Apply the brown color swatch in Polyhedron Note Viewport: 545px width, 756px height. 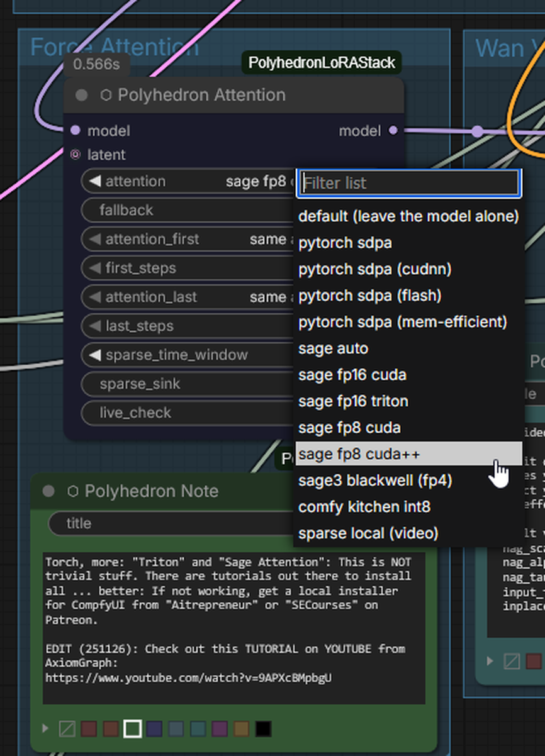pos(111,729)
